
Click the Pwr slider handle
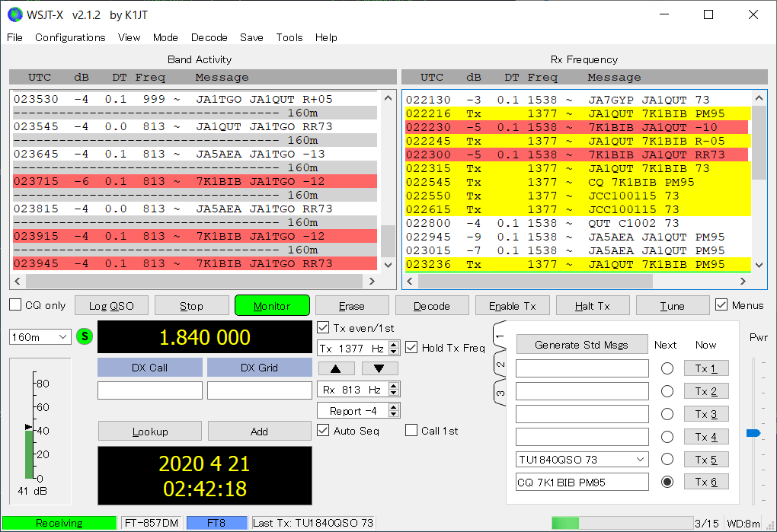[753, 433]
